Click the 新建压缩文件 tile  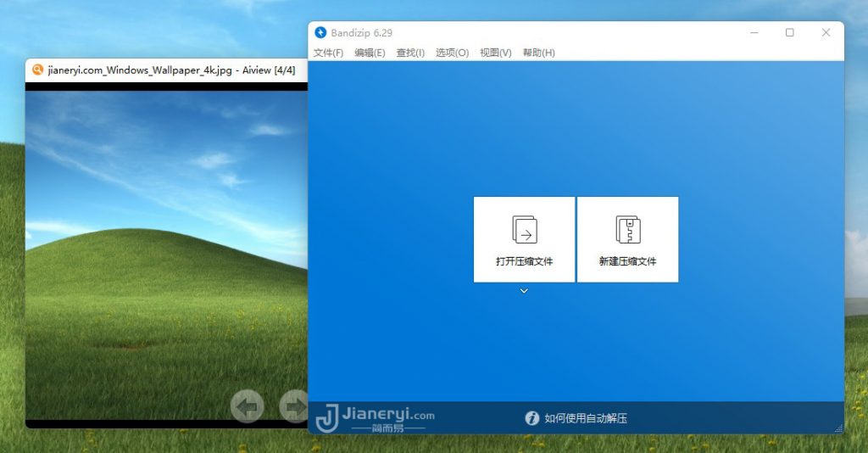click(628, 239)
